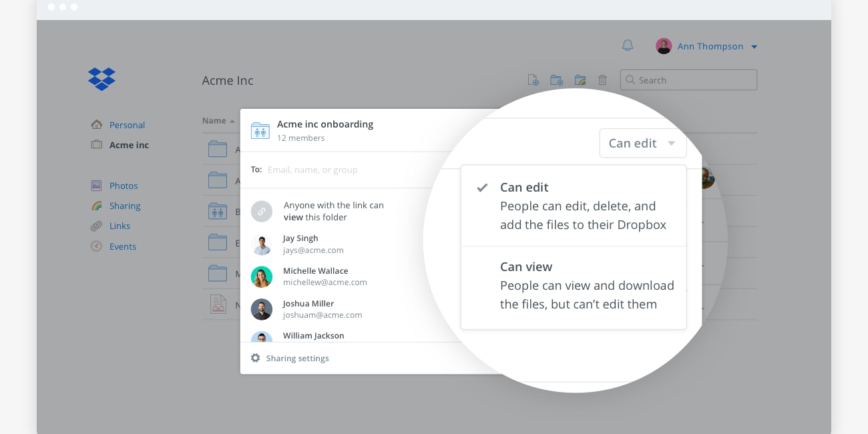This screenshot has height=434, width=868.
Task: Click the Dropbox logo icon
Action: click(101, 79)
